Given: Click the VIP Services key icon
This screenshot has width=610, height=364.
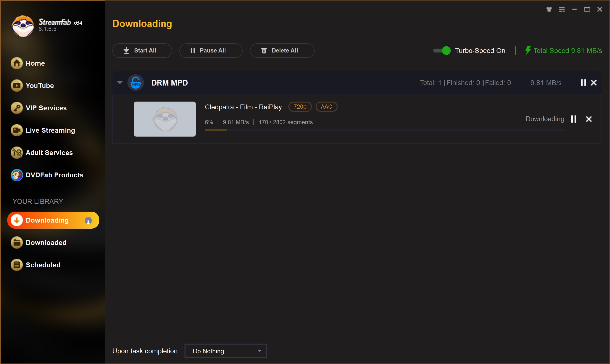Looking at the screenshot, I should [x=17, y=108].
